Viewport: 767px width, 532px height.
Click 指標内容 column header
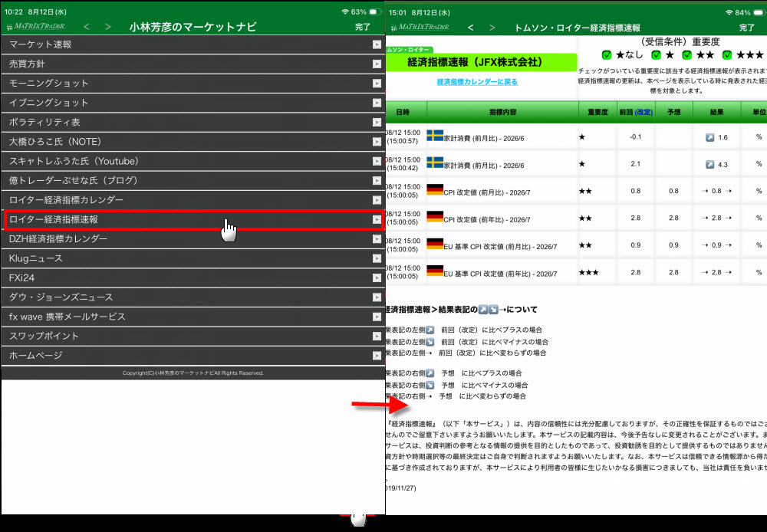point(503,112)
